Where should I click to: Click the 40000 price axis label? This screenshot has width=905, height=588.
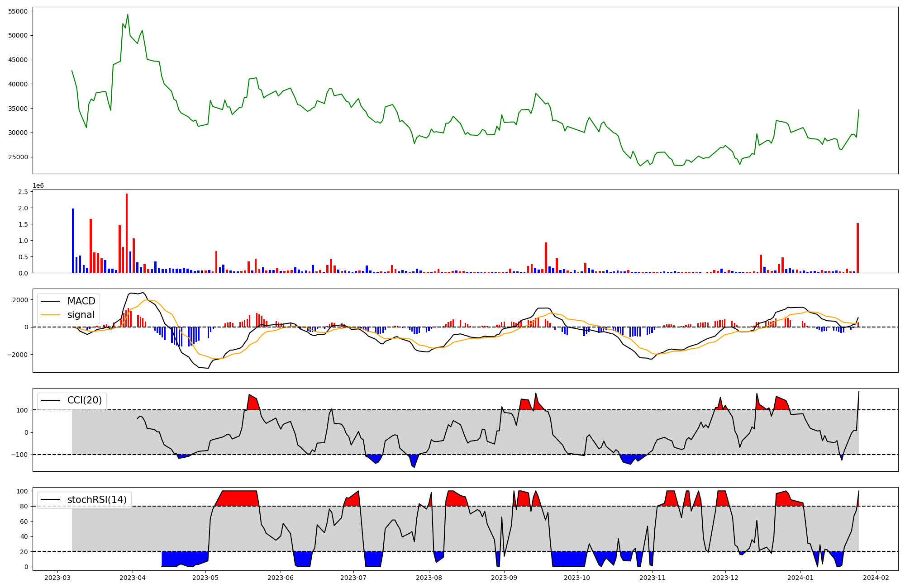(x=18, y=84)
